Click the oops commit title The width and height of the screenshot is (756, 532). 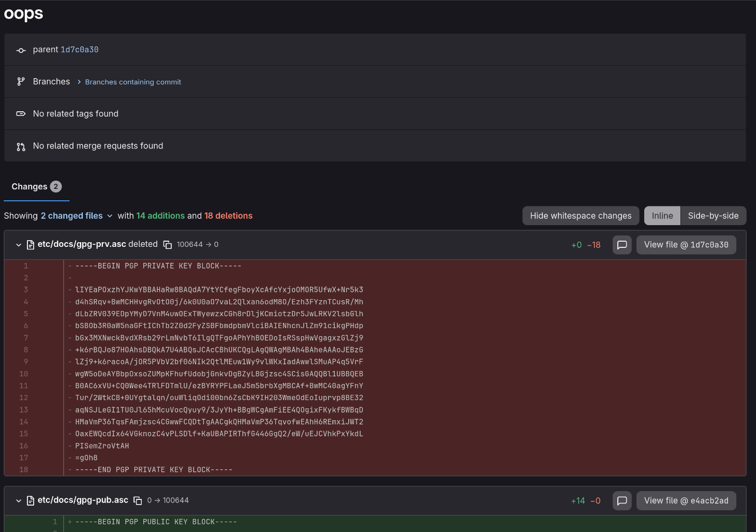click(x=24, y=14)
